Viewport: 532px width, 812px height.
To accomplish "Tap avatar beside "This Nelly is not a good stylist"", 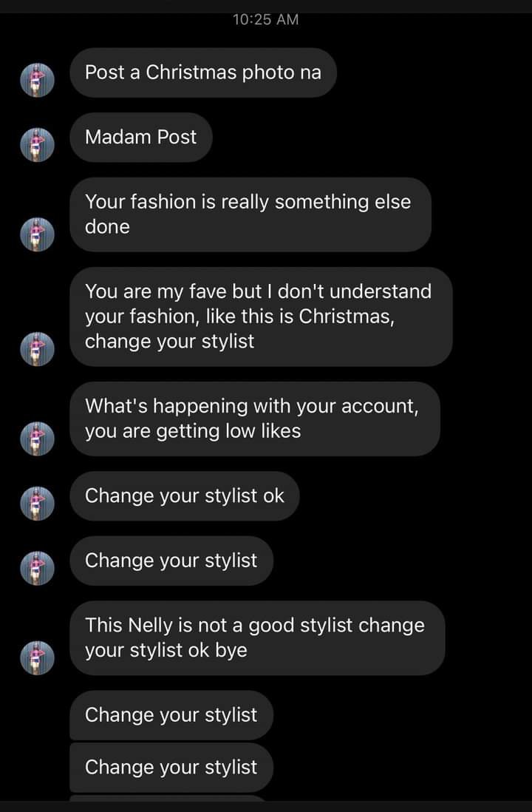I will [37, 657].
